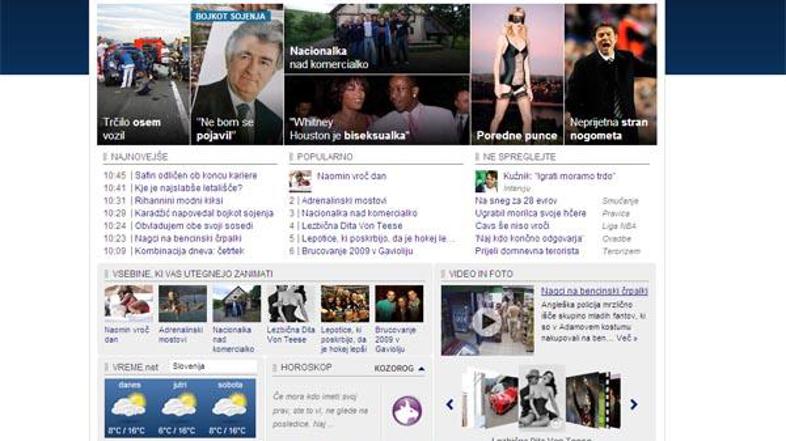Open the Neprijetna stran nogometa story
Image resolution: width=786 pixels, height=441 pixels.
tap(611, 75)
